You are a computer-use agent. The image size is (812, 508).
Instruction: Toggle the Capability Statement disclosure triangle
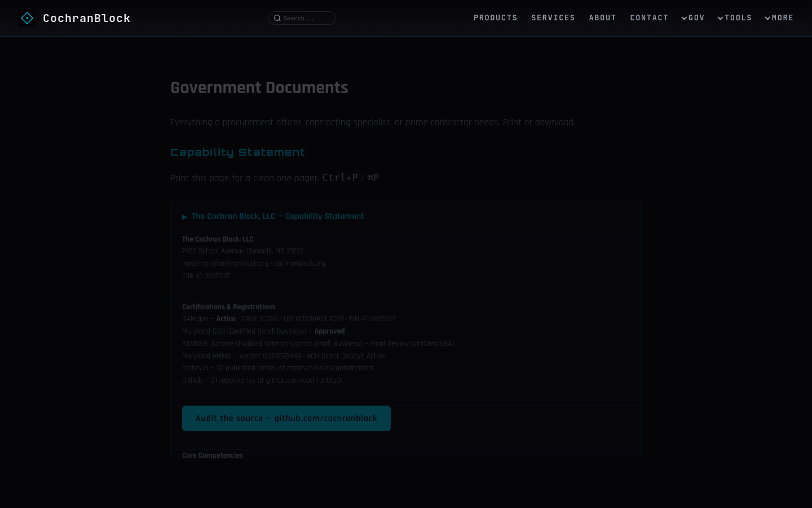tap(184, 217)
